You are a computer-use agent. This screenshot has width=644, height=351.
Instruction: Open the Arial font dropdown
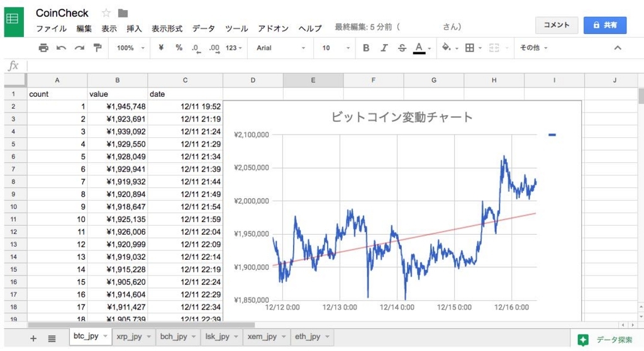tap(281, 48)
